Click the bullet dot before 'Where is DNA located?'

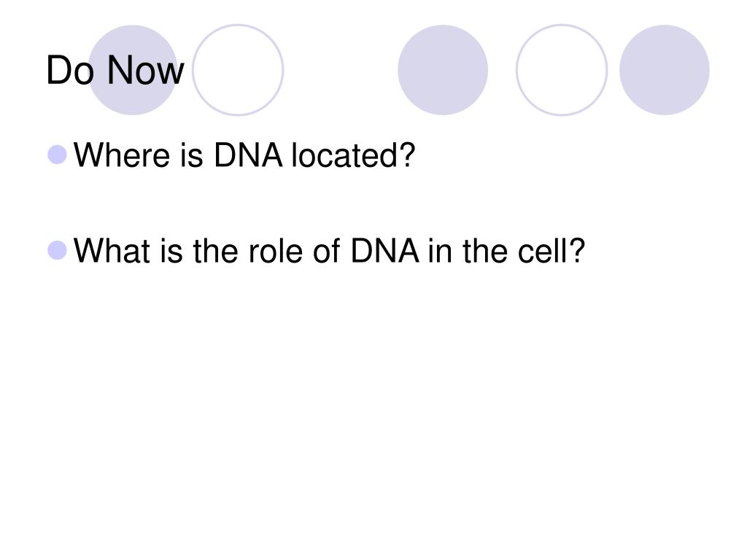click(x=57, y=155)
